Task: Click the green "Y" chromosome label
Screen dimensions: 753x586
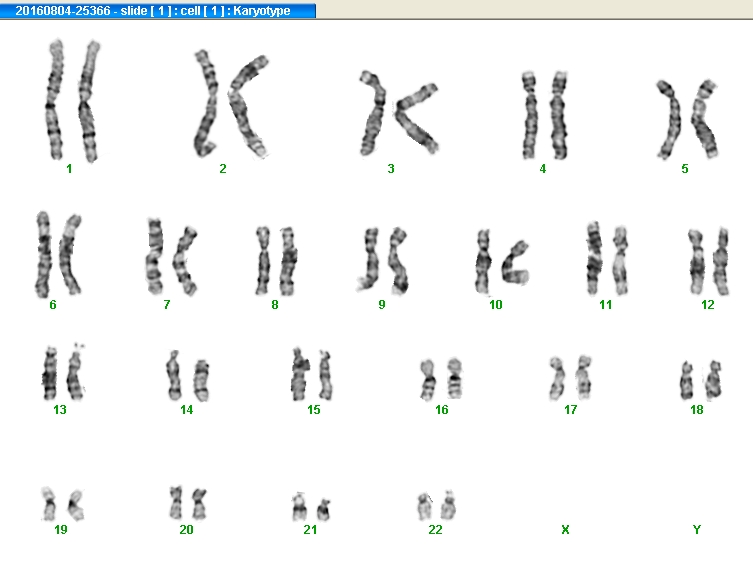Action: pyautogui.click(x=697, y=530)
